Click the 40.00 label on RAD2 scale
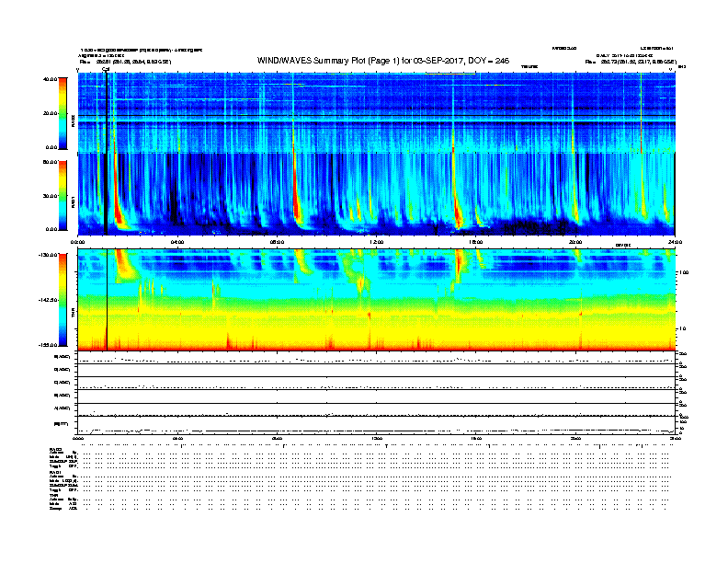 pos(50,79)
